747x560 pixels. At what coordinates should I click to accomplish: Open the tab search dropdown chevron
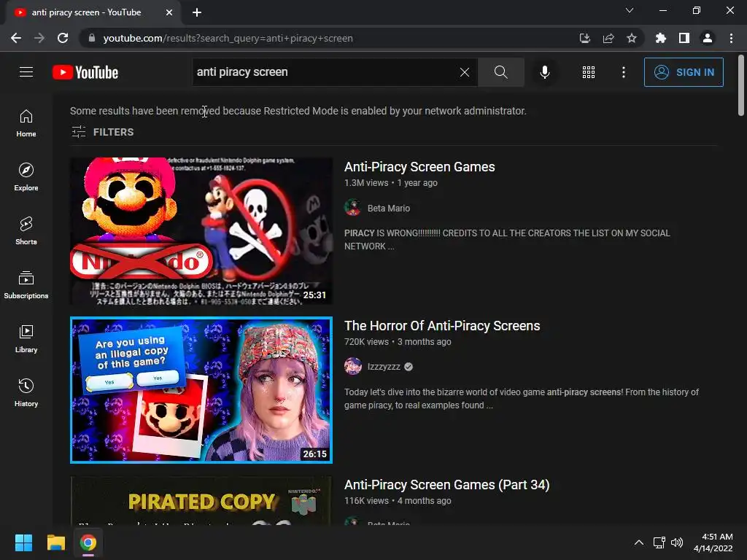point(630,10)
